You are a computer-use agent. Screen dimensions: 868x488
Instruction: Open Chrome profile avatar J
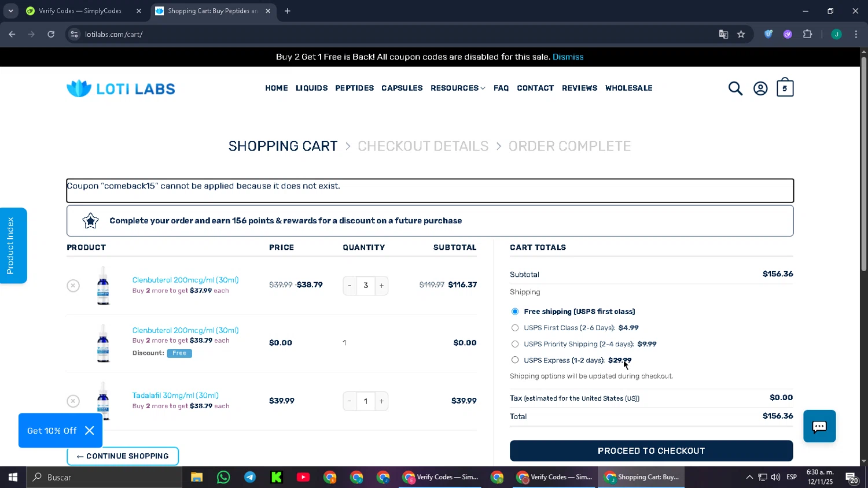click(x=836, y=35)
